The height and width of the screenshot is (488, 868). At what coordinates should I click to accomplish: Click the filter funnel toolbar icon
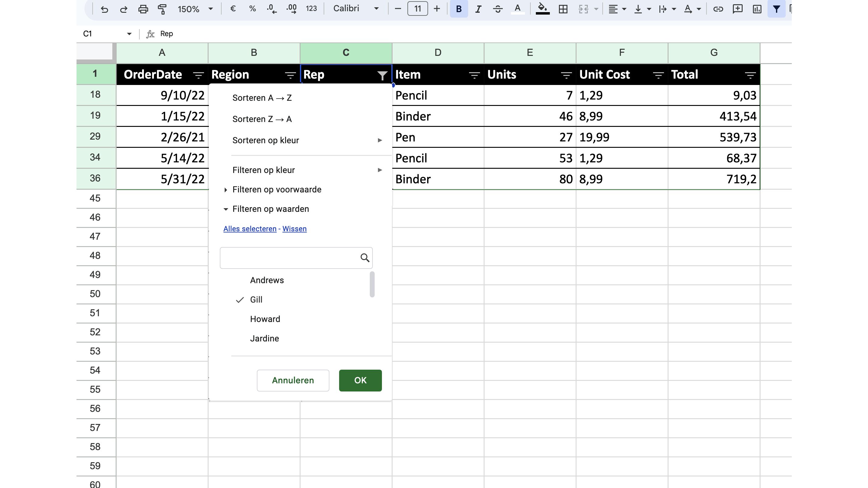[x=776, y=9]
